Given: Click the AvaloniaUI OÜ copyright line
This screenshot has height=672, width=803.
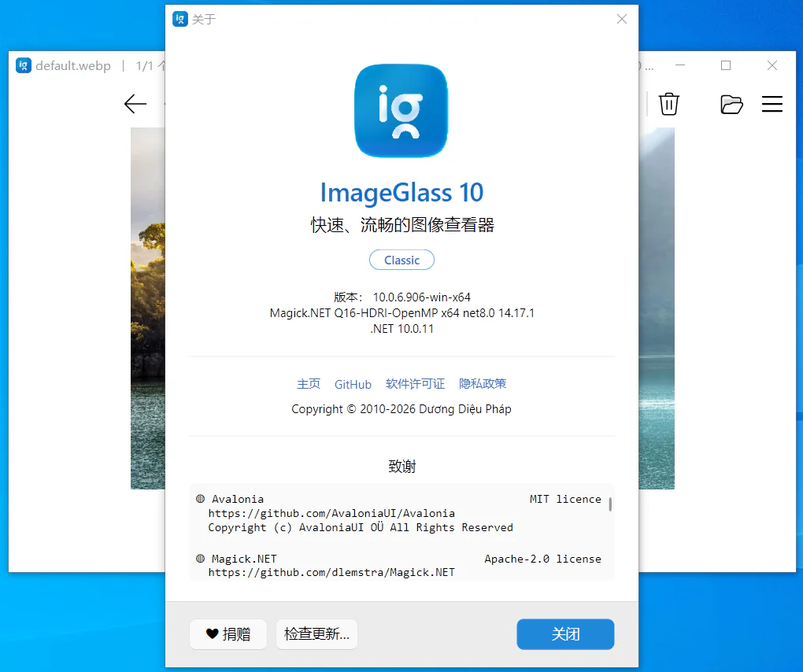Looking at the screenshot, I should (x=361, y=528).
